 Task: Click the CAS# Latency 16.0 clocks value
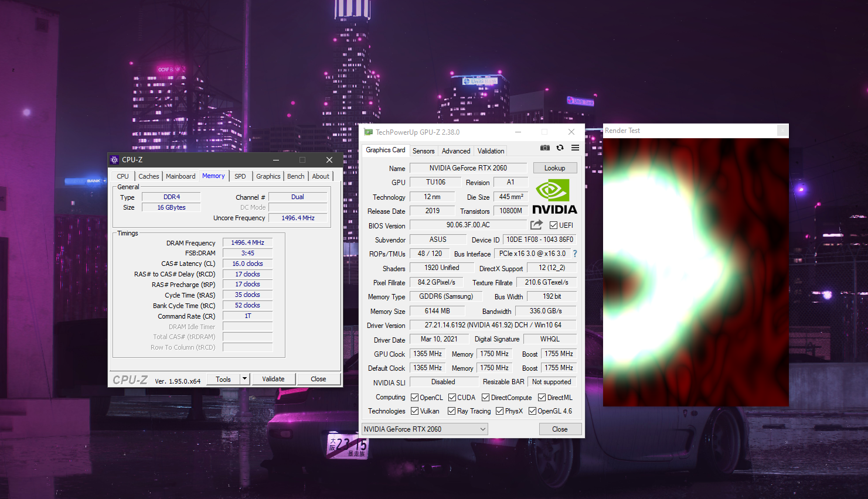(247, 264)
